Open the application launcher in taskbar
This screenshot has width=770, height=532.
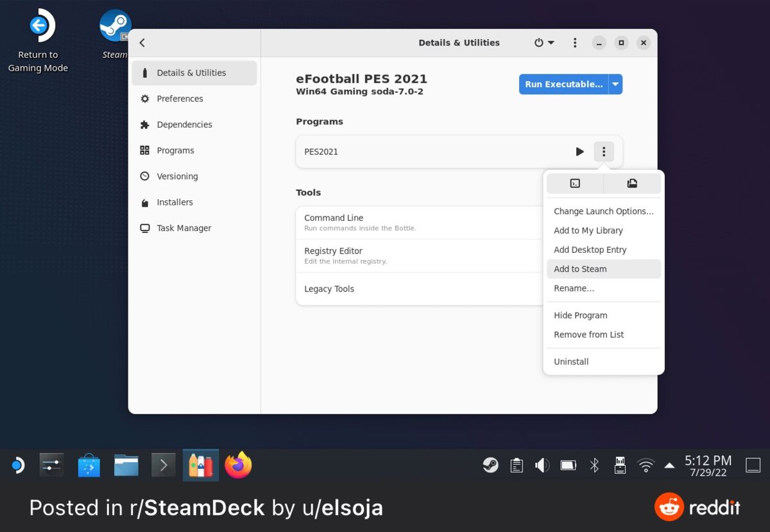(18, 465)
